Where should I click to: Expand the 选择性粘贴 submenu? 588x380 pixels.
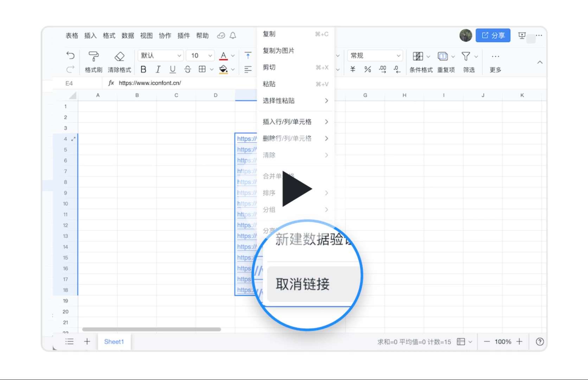295,101
